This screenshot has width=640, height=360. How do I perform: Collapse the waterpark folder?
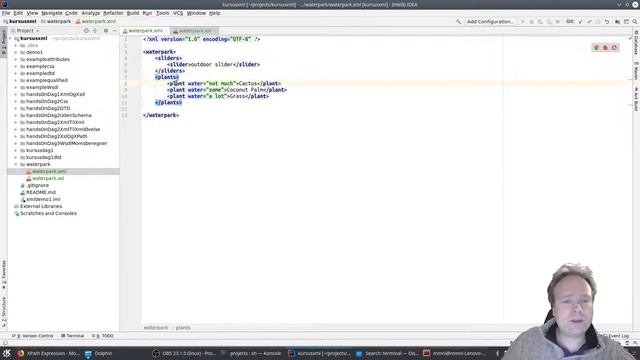(x=16, y=164)
